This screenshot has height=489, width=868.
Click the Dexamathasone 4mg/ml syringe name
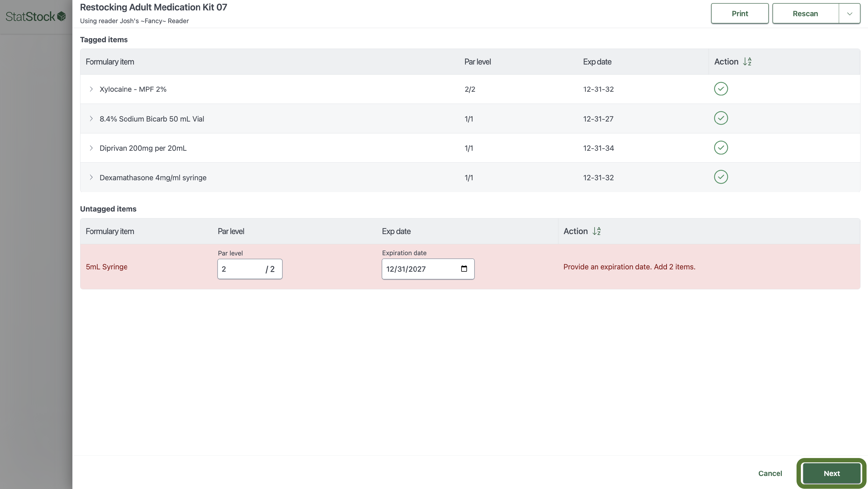153,177
